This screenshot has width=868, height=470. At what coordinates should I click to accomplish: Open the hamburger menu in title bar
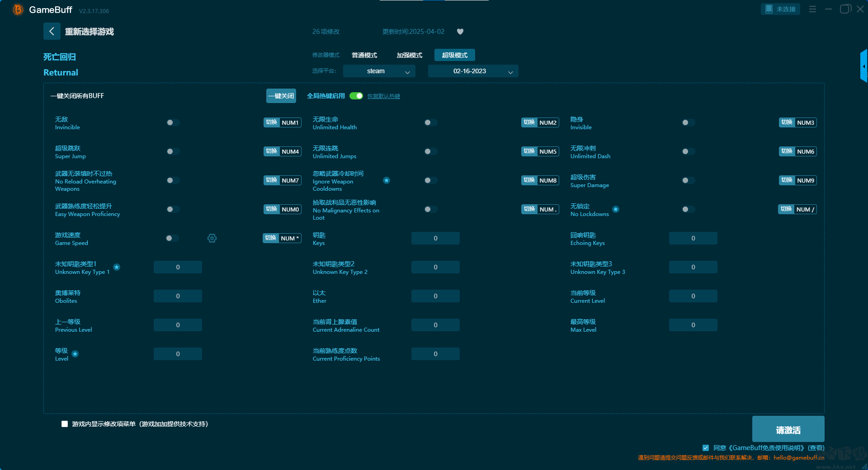812,9
